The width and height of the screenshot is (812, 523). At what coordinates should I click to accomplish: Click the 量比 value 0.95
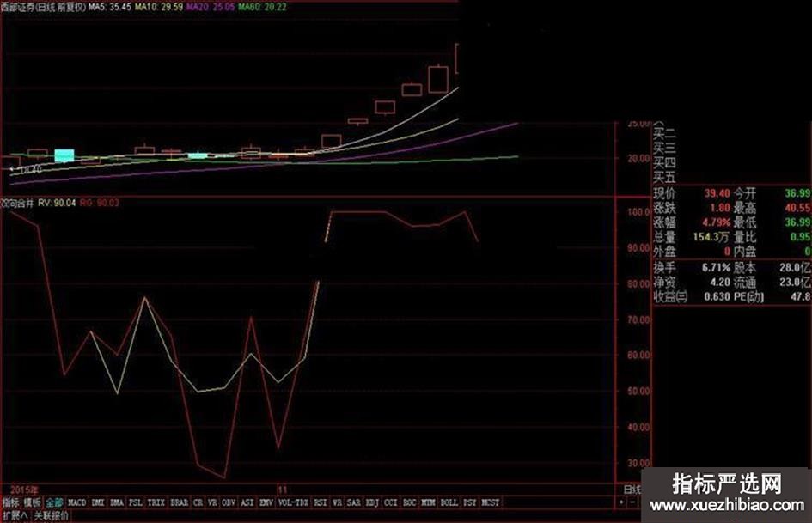click(801, 237)
